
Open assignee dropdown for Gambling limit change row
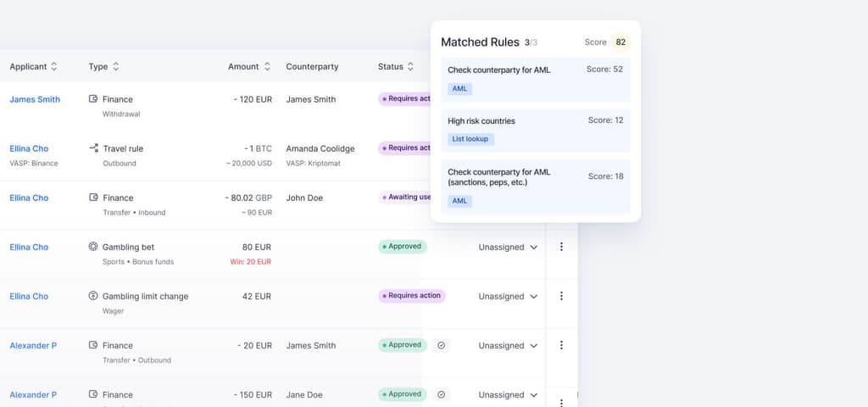point(508,296)
